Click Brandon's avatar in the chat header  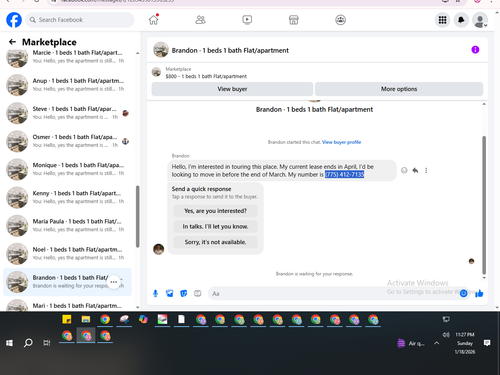161,50
